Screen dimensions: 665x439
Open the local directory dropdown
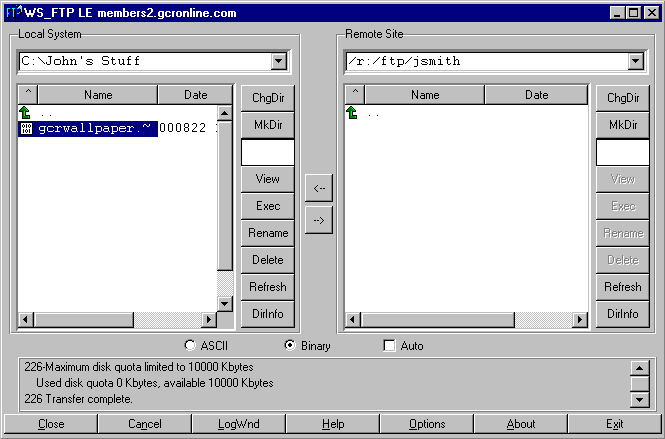[279, 61]
